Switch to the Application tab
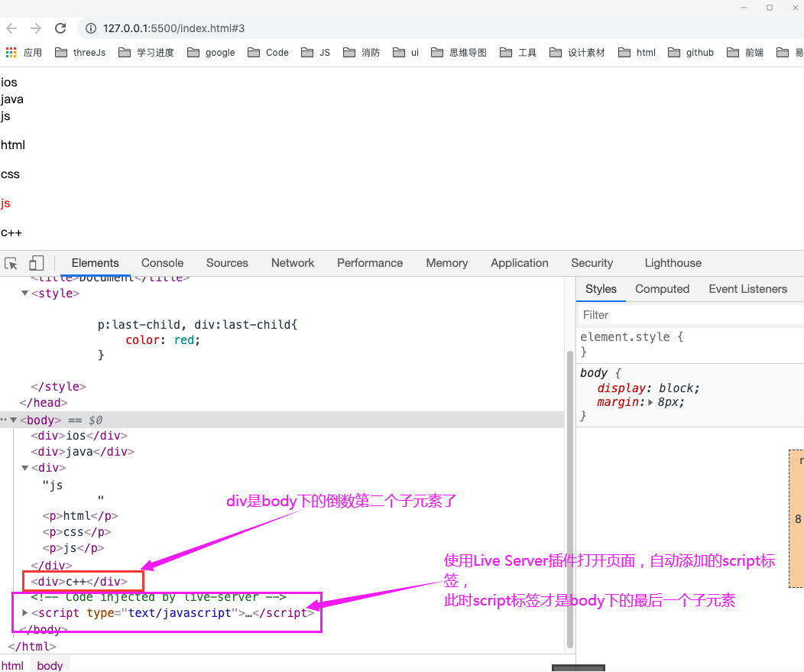804x672 pixels. (520, 263)
